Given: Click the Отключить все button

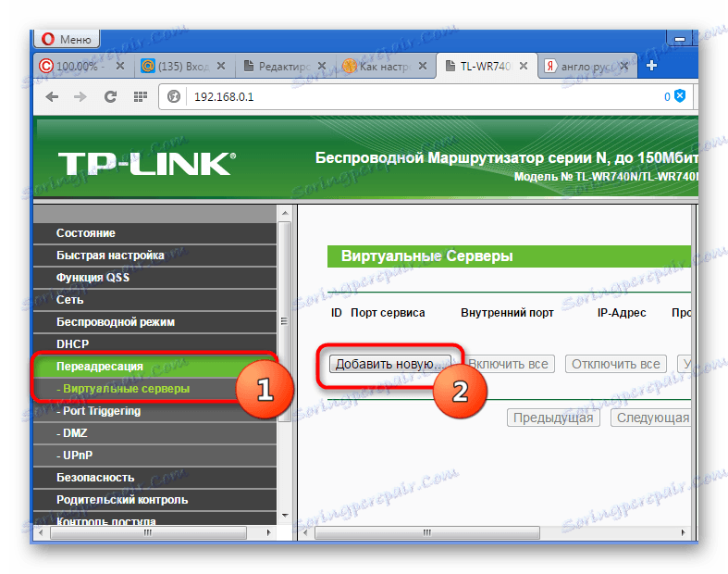Looking at the screenshot, I should click(x=616, y=364).
